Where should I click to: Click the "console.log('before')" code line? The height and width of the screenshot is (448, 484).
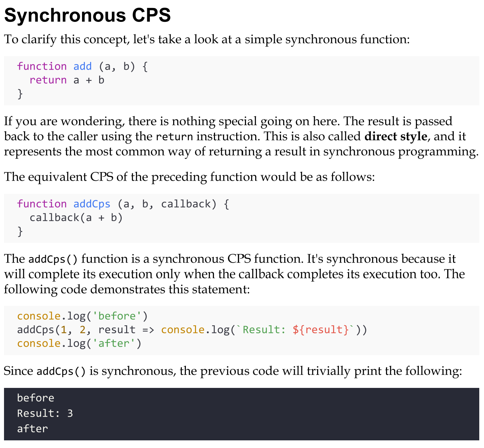pyautogui.click(x=82, y=316)
